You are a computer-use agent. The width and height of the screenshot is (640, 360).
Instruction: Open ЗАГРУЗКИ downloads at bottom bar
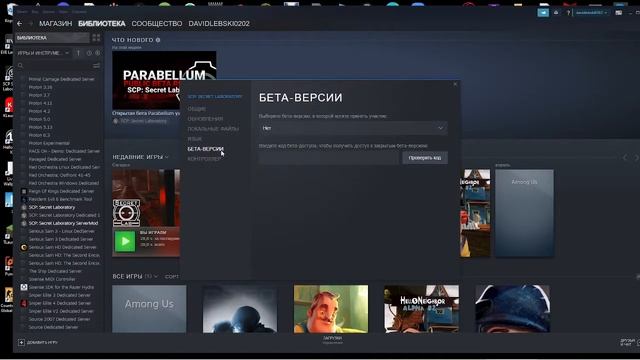click(x=333, y=340)
